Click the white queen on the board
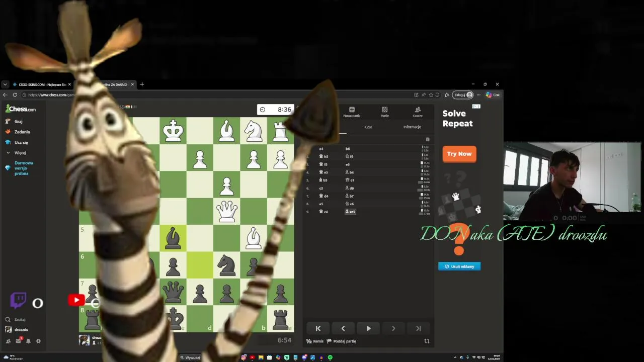This screenshot has height=362, width=644. coord(226,211)
